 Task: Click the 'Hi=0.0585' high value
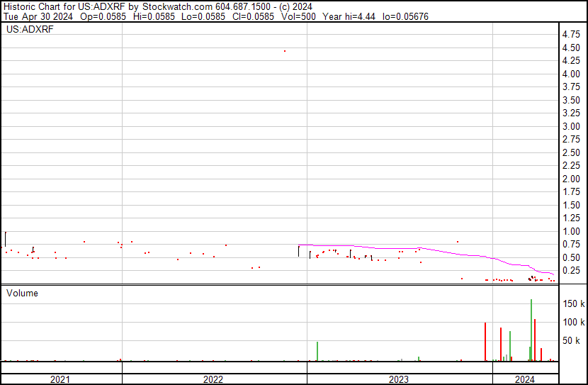(154, 16)
